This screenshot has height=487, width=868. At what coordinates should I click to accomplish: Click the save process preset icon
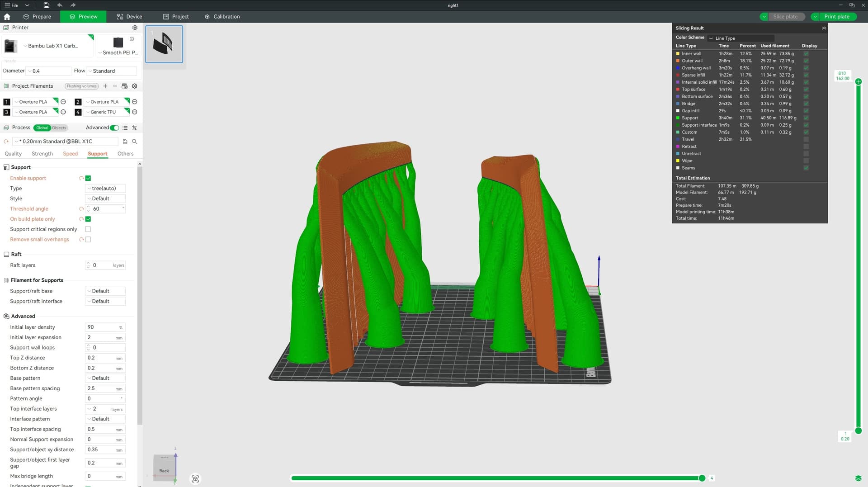click(x=125, y=142)
